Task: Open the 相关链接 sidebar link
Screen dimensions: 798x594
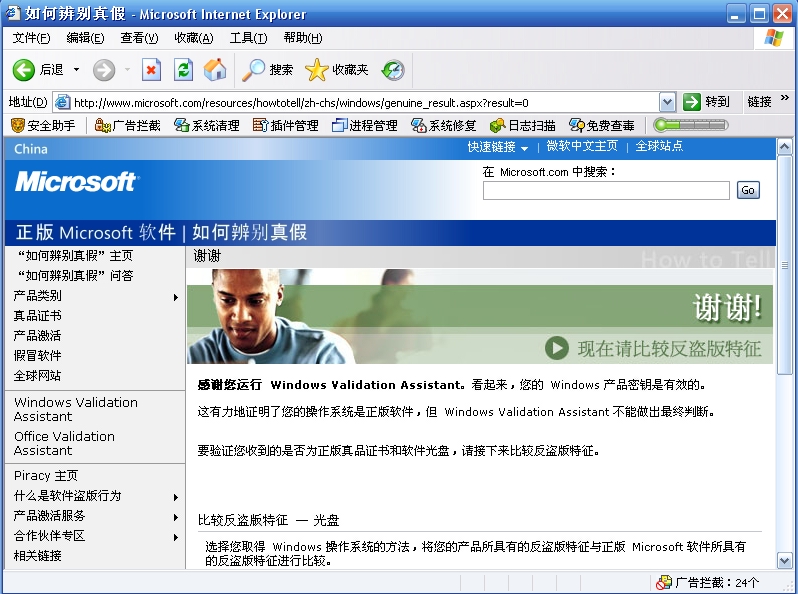Action: coord(38,555)
